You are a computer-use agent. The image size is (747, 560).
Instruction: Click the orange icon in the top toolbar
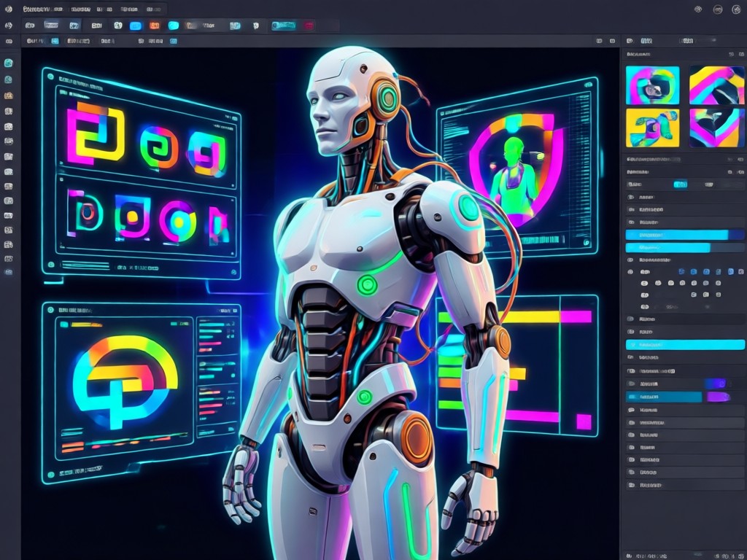pyautogui.click(x=155, y=26)
